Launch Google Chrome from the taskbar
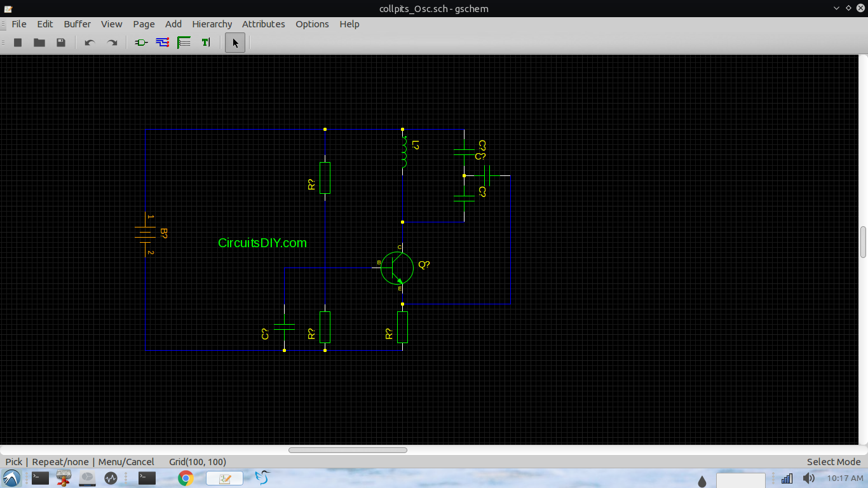868x488 pixels. [x=186, y=478]
